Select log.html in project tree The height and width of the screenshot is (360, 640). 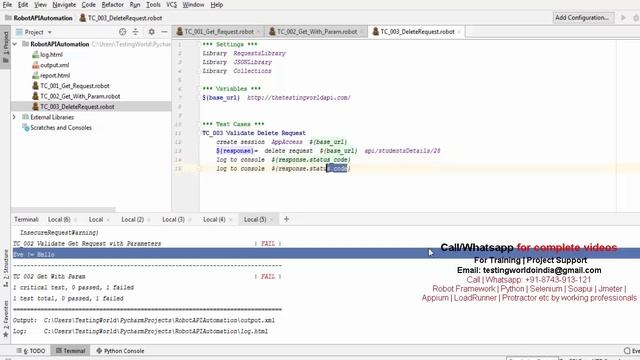[51, 55]
